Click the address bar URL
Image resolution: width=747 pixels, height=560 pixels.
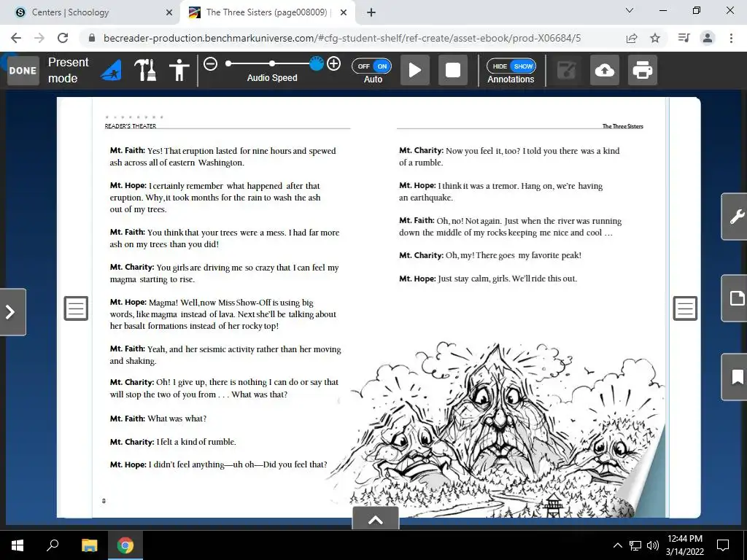point(342,38)
